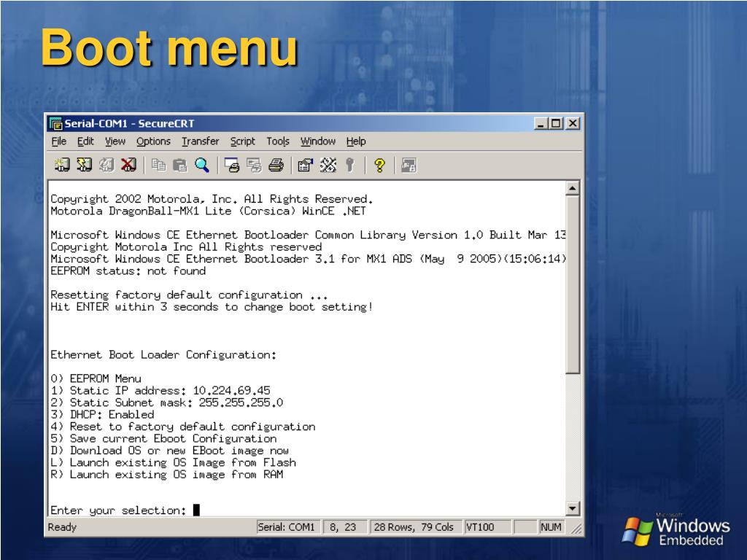Click the 'NUM' status indicator

(x=551, y=527)
